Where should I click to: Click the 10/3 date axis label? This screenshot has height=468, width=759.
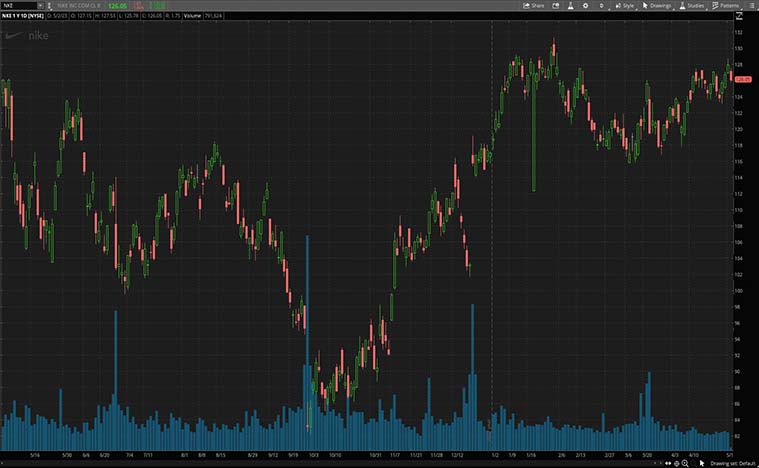point(314,455)
